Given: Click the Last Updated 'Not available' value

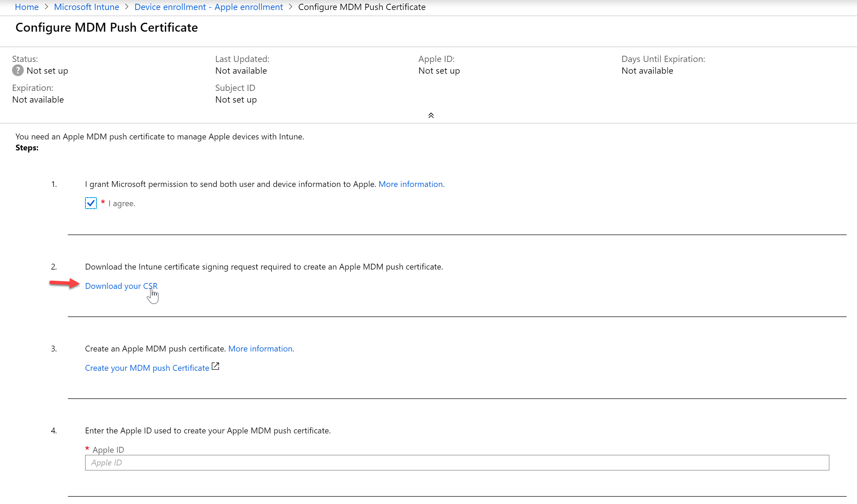Looking at the screenshot, I should point(241,71).
